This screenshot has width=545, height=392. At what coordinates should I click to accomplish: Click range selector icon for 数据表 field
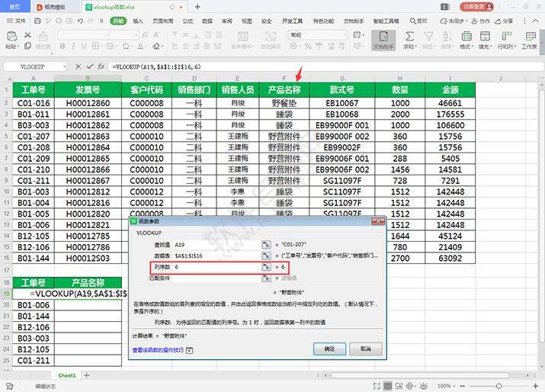[266, 256]
